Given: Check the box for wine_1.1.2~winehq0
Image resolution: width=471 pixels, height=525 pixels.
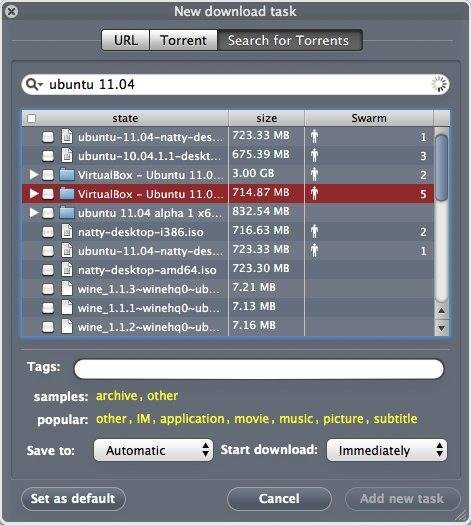Looking at the screenshot, I should pos(48,327).
